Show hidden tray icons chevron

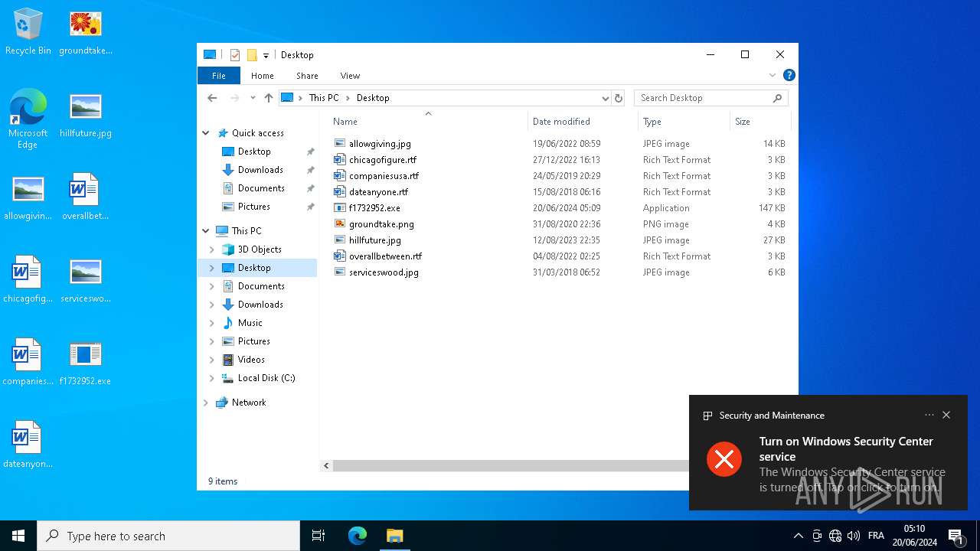(798, 536)
